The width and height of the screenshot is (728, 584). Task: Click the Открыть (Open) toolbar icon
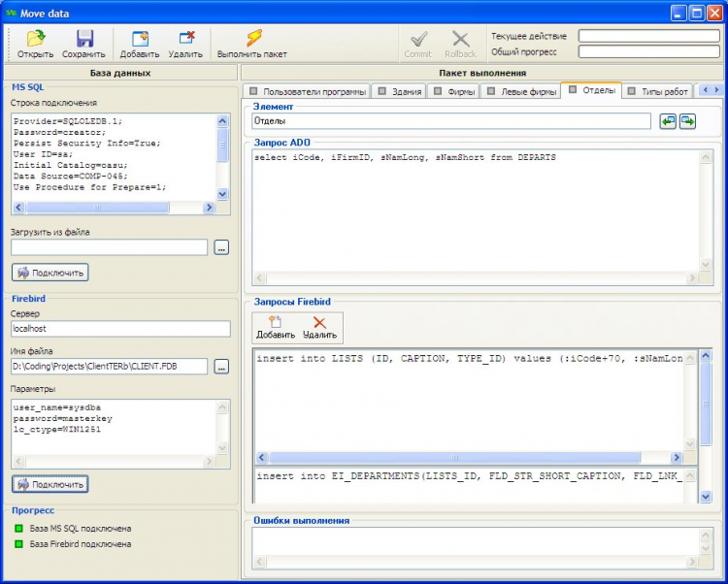[x=35, y=39]
